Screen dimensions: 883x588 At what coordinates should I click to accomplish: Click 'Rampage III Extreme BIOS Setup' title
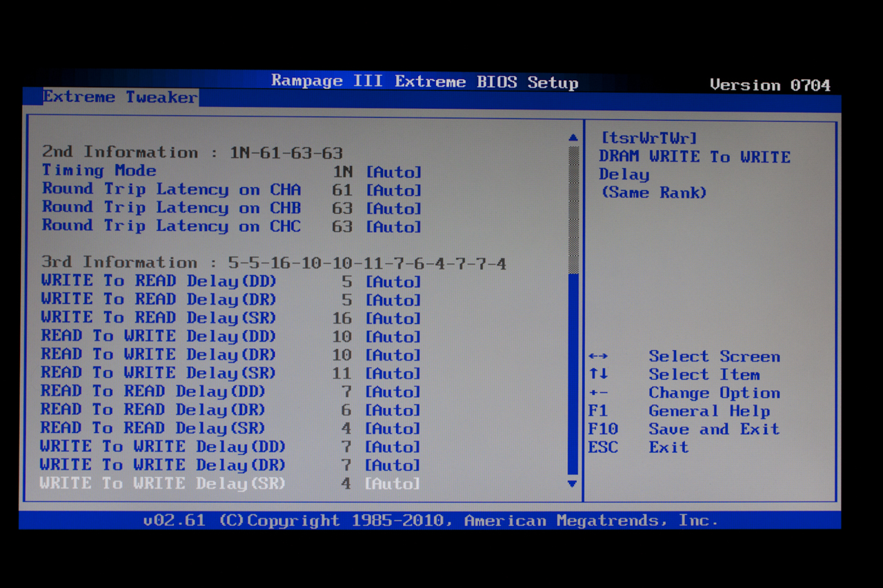pyautogui.click(x=425, y=81)
